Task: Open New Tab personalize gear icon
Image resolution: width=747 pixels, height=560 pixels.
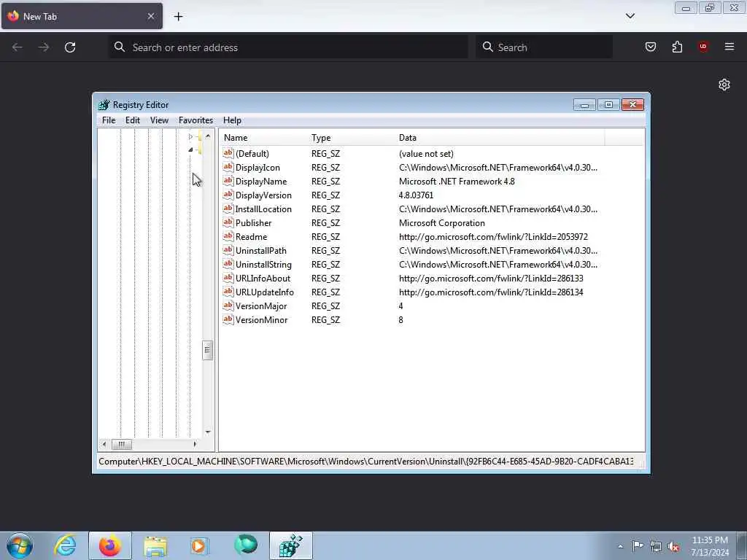Action: click(724, 85)
